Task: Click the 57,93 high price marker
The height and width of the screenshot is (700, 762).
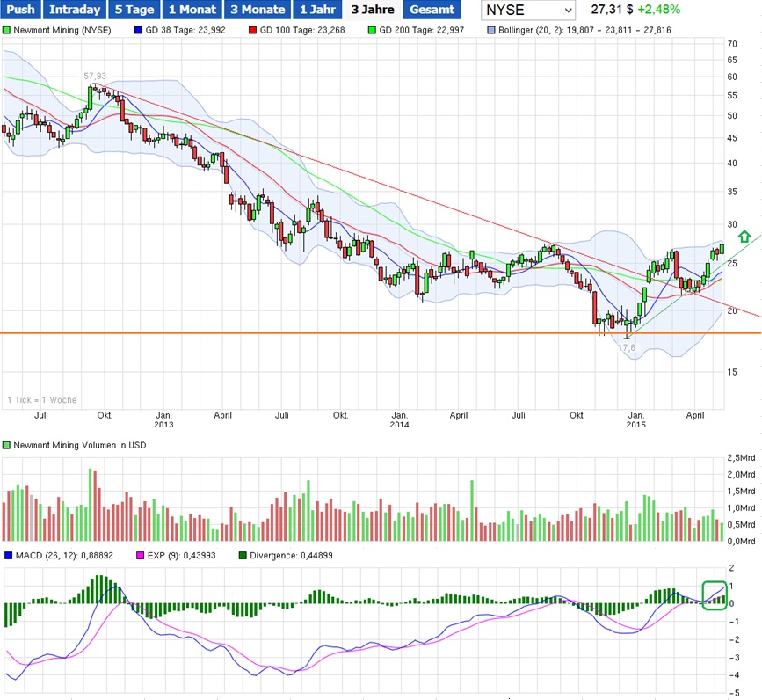Action: click(94, 77)
